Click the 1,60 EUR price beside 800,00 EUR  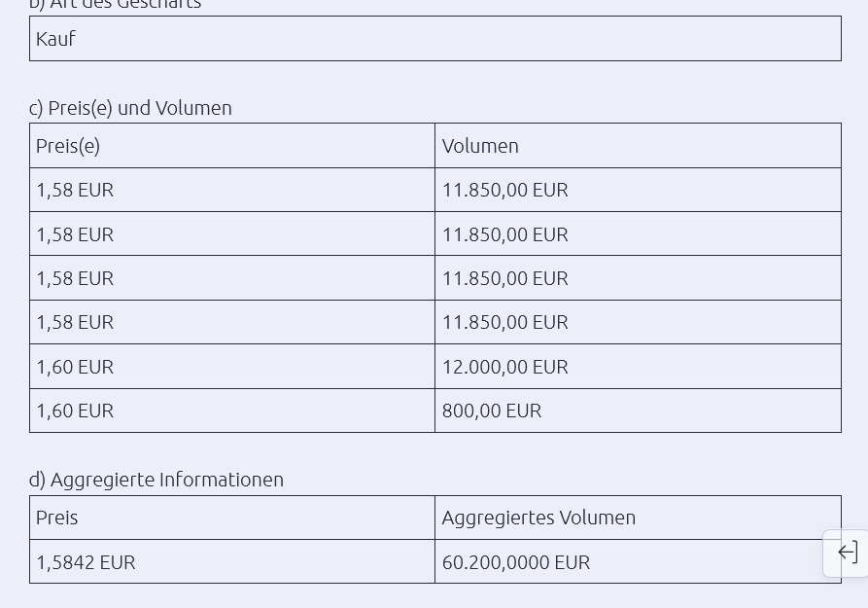coord(75,411)
